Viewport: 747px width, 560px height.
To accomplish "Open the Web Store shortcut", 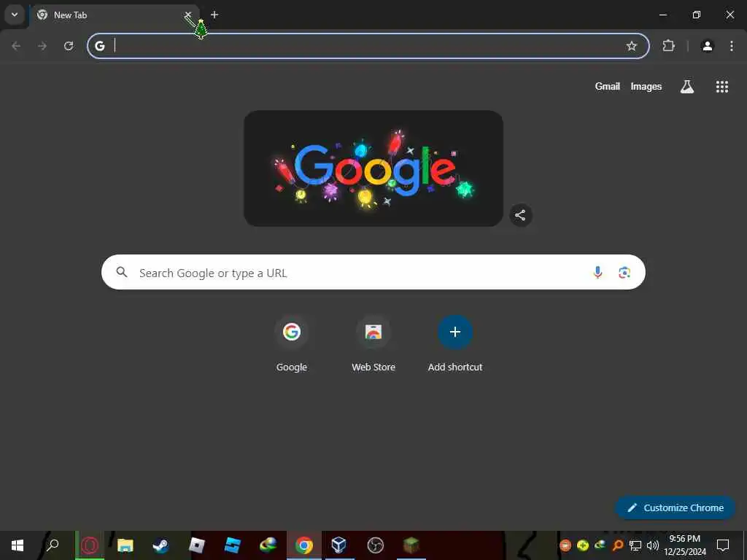I will click(373, 344).
